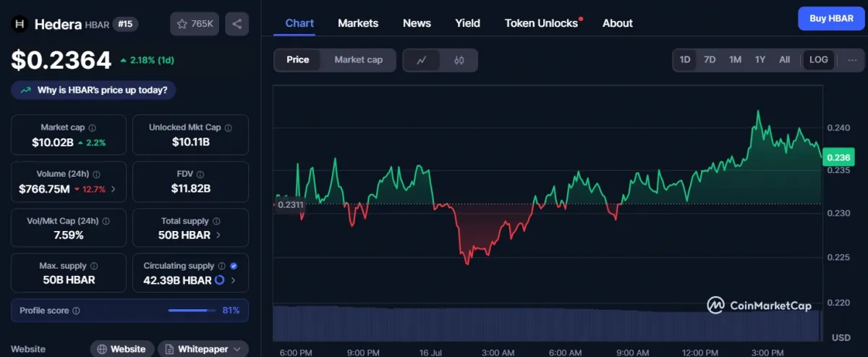This screenshot has height=357, width=868.
Task: Expand Total supply 50B HBAR chevron
Action: pyautogui.click(x=218, y=235)
